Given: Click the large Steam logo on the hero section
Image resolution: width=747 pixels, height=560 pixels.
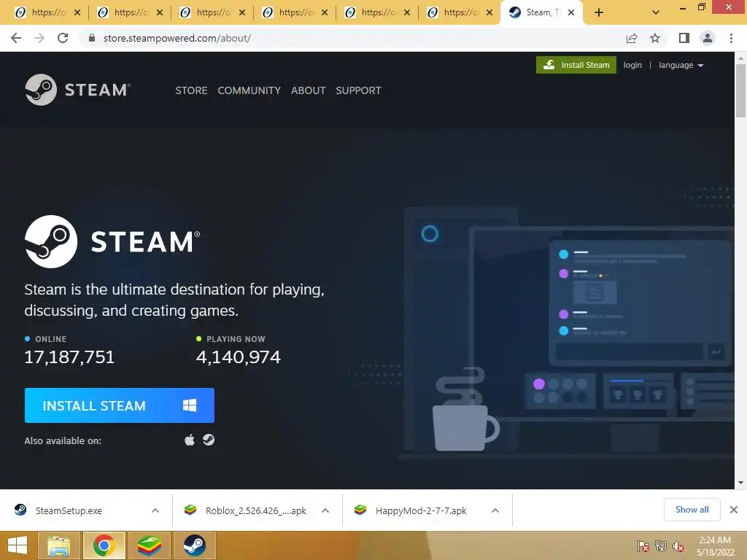Looking at the screenshot, I should [112, 241].
